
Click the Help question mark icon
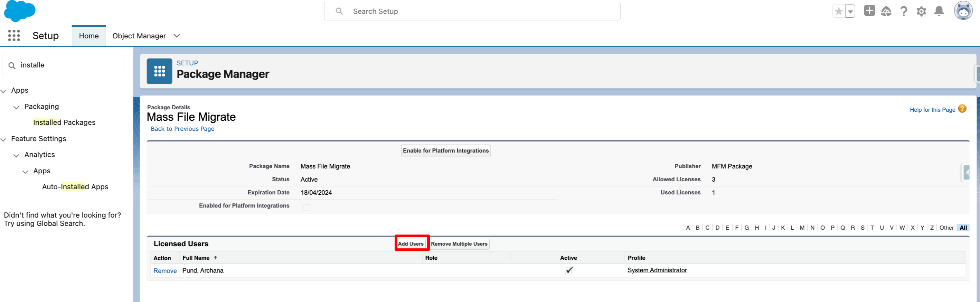click(x=904, y=11)
